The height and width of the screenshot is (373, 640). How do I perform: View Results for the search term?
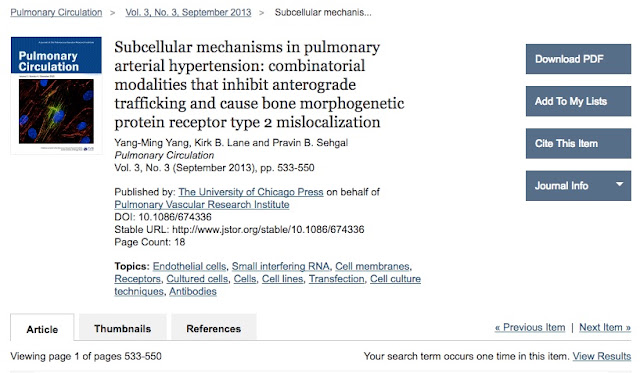602,356
